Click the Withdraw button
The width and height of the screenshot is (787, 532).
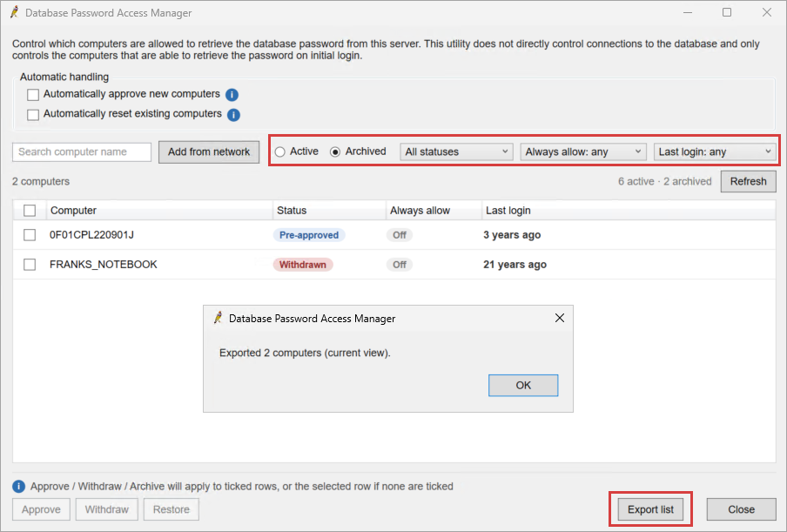pyautogui.click(x=107, y=509)
